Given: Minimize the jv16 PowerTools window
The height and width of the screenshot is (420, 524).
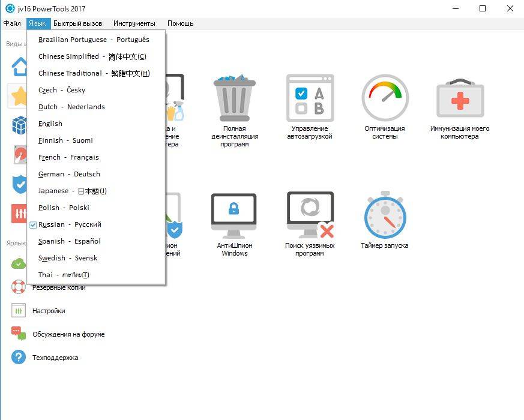Looking at the screenshot, I should [456, 8].
